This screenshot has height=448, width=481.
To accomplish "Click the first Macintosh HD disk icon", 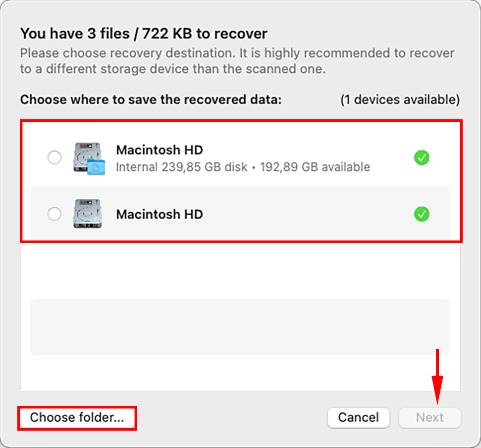I will [x=87, y=156].
